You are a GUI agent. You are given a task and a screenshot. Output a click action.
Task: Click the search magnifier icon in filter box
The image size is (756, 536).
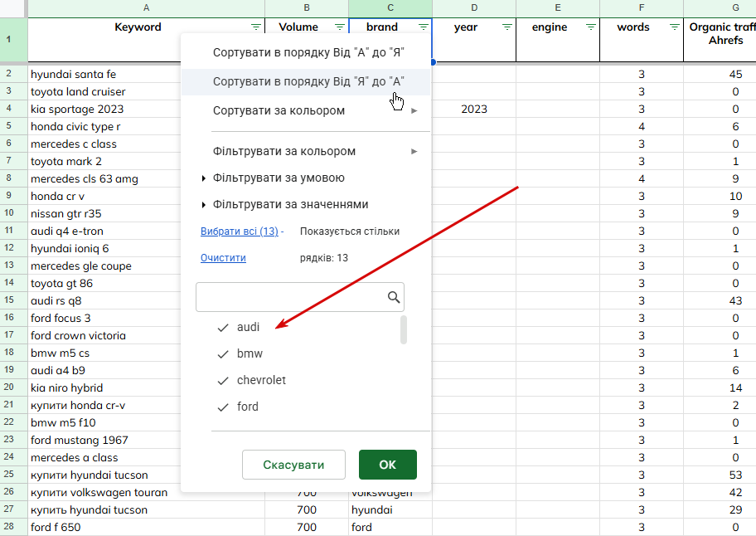394,297
